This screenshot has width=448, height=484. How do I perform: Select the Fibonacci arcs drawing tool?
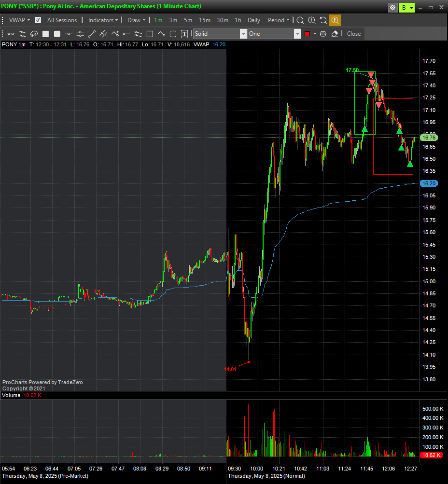[34, 34]
